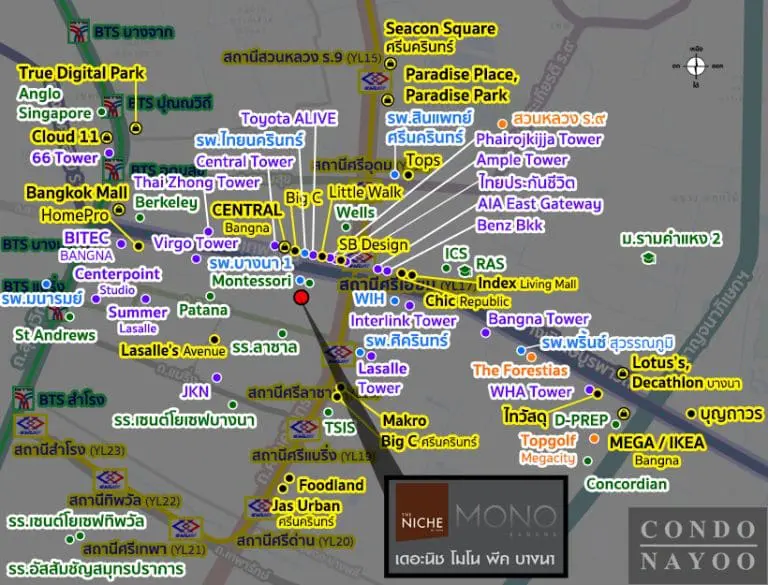Click the 'Benz Bkk' label
Image resolution: width=768 pixels, height=585 pixels.
[x=510, y=225]
